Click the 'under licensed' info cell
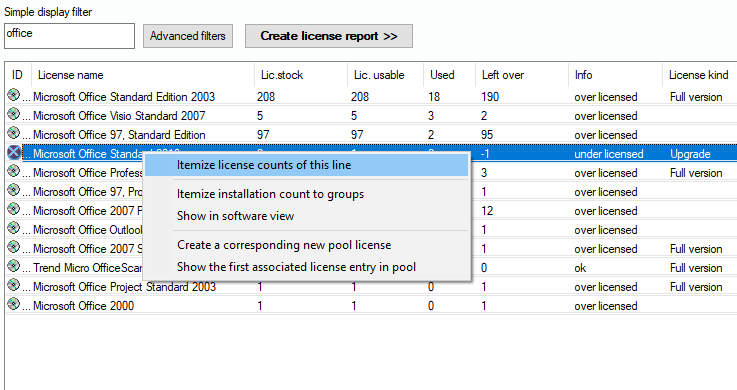737x390 pixels. pos(609,154)
